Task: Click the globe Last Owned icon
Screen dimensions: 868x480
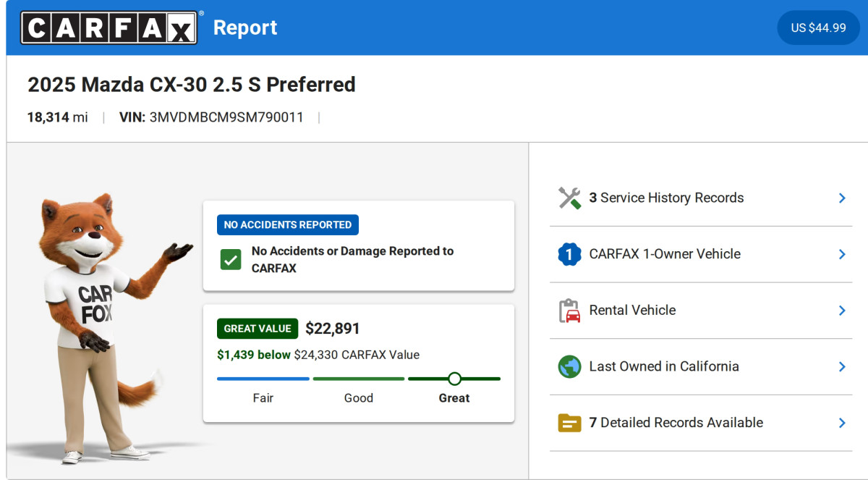Action: pos(569,366)
